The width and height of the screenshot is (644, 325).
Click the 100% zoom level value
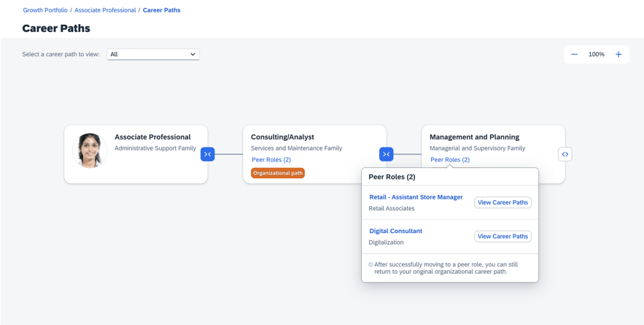coord(596,54)
